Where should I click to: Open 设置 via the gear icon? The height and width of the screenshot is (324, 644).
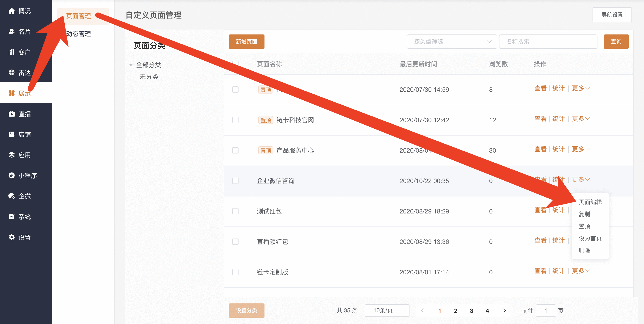(11, 237)
